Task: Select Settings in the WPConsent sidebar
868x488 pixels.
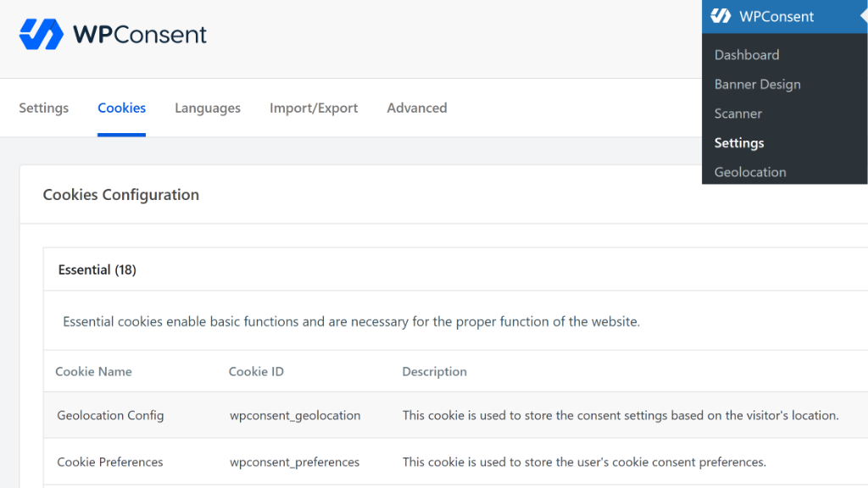Action: click(739, 142)
